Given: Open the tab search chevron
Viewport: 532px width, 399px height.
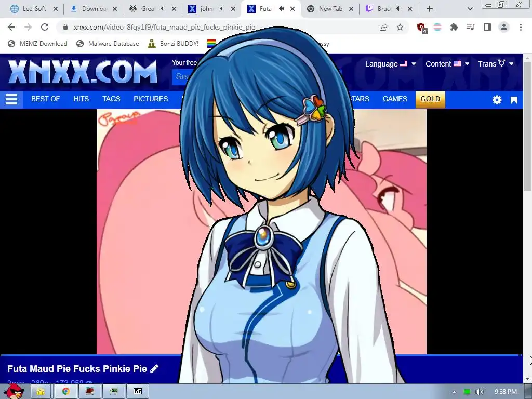Looking at the screenshot, I should [x=470, y=9].
